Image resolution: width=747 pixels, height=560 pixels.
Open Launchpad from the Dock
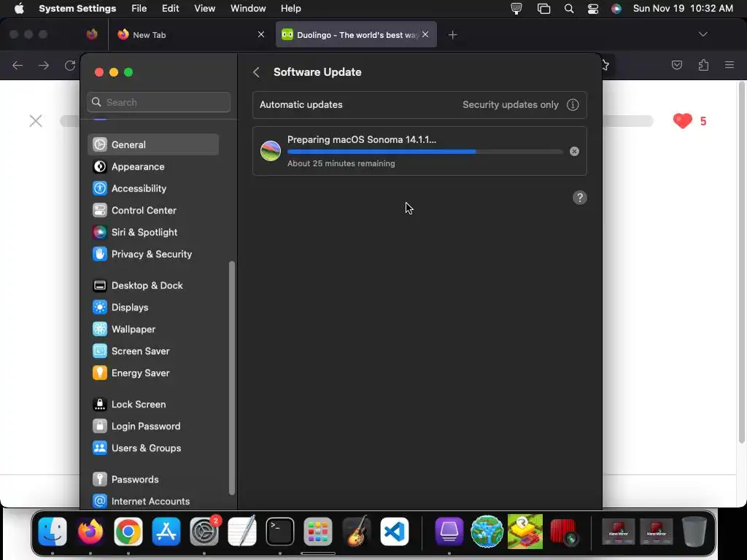click(x=318, y=532)
